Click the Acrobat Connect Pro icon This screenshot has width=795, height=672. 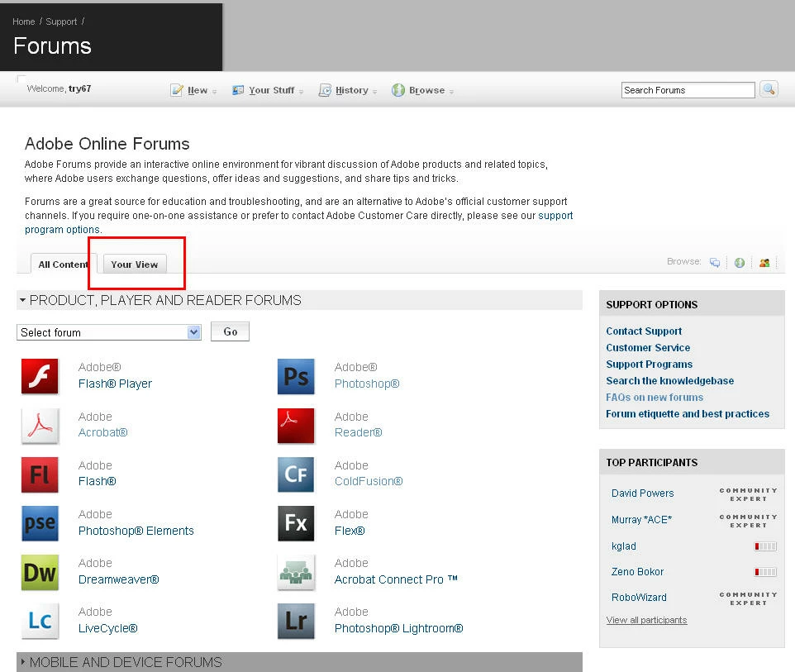[296, 572]
